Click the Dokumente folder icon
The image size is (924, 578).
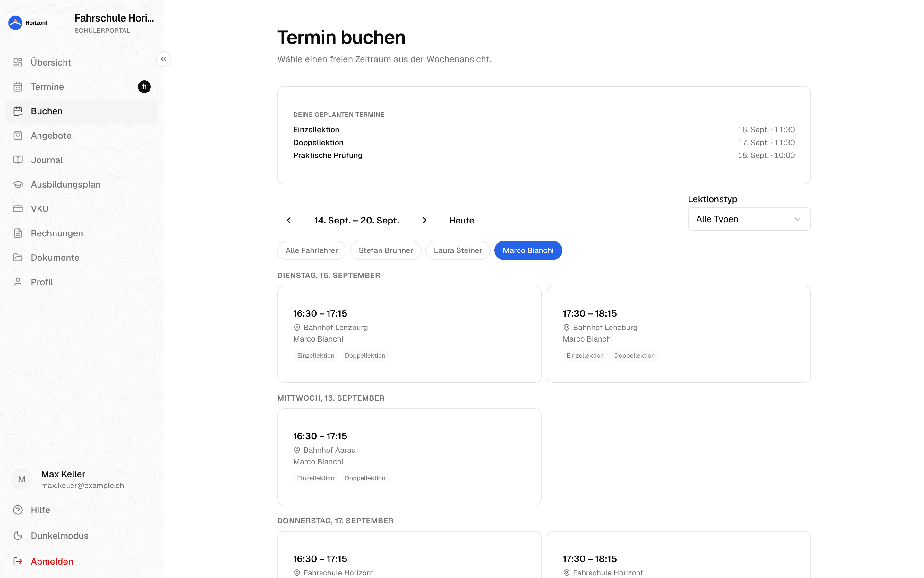(x=18, y=258)
